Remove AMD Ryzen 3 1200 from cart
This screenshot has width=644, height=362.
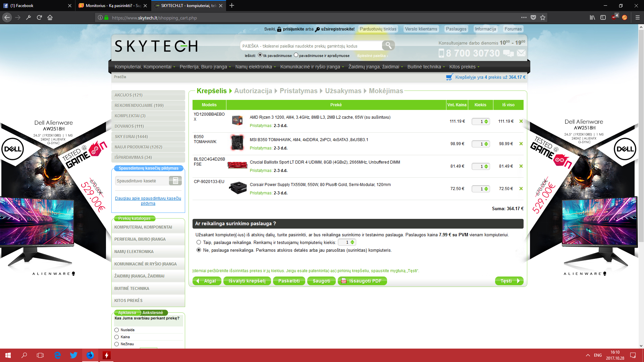pos(521,121)
